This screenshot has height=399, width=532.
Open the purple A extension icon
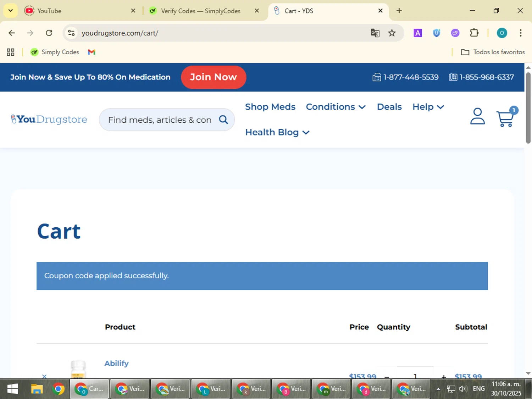(418, 33)
